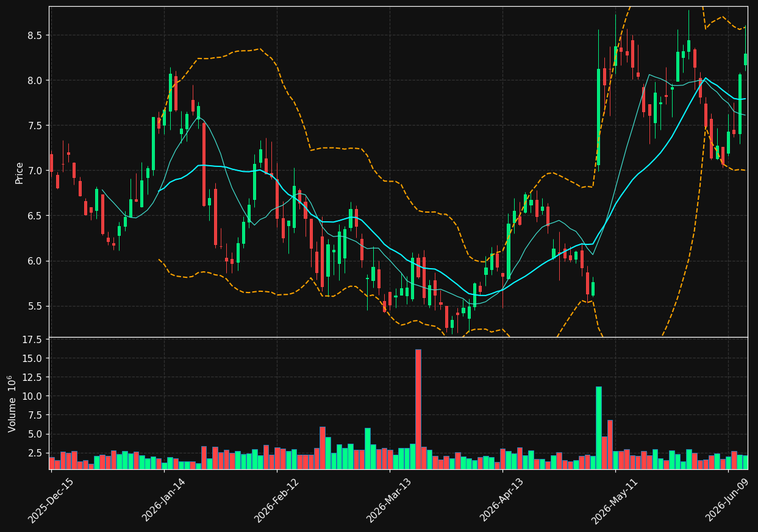Click the 2026-Jun-09 date label
This screenshot has height=532, width=758.
click(728, 501)
